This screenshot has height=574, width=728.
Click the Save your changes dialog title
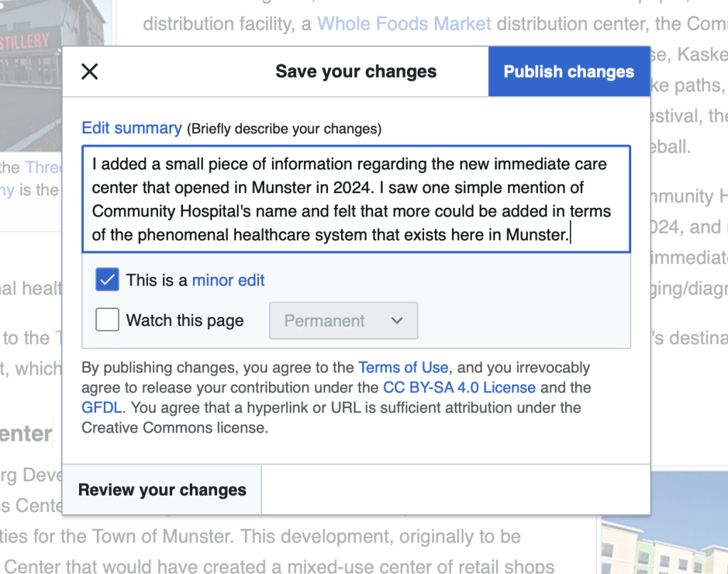pos(356,72)
